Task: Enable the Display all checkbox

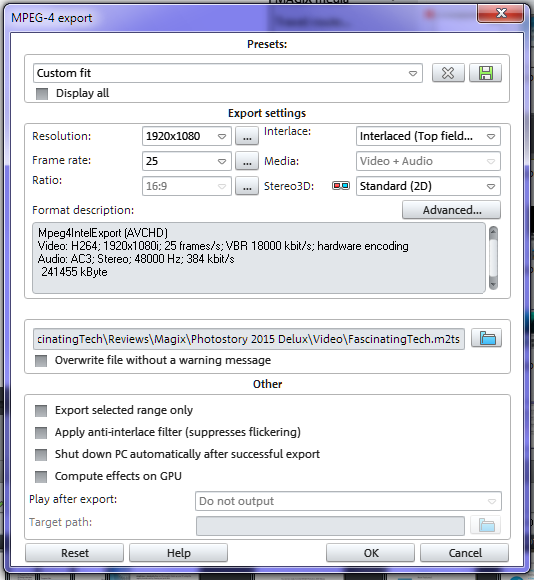Action: 42,94
